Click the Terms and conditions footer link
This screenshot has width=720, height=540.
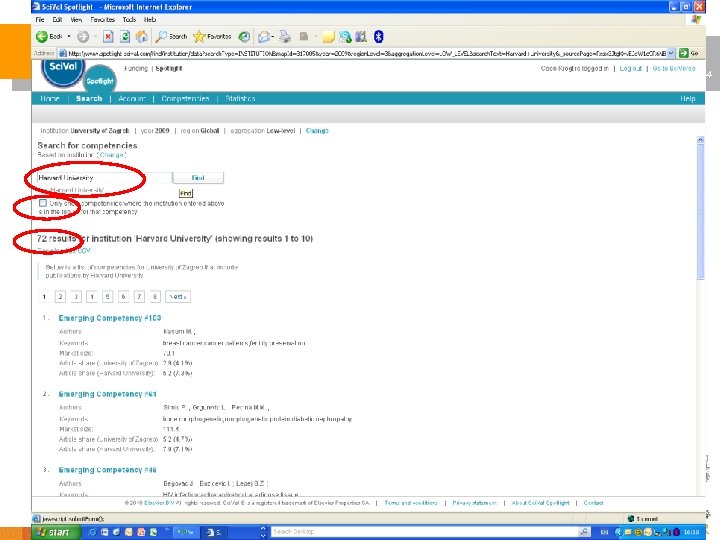[x=411, y=503]
